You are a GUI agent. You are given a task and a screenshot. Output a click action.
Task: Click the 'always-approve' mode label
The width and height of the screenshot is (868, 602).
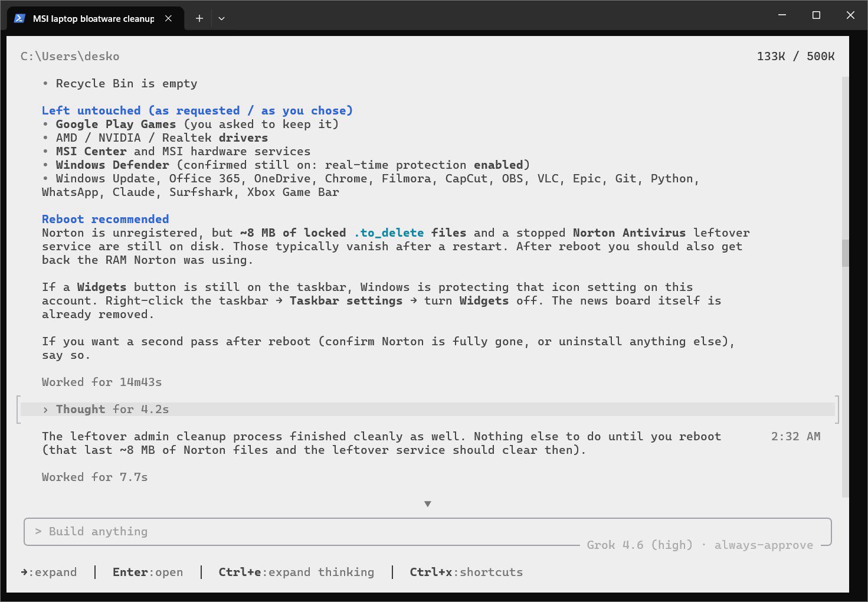click(x=764, y=545)
